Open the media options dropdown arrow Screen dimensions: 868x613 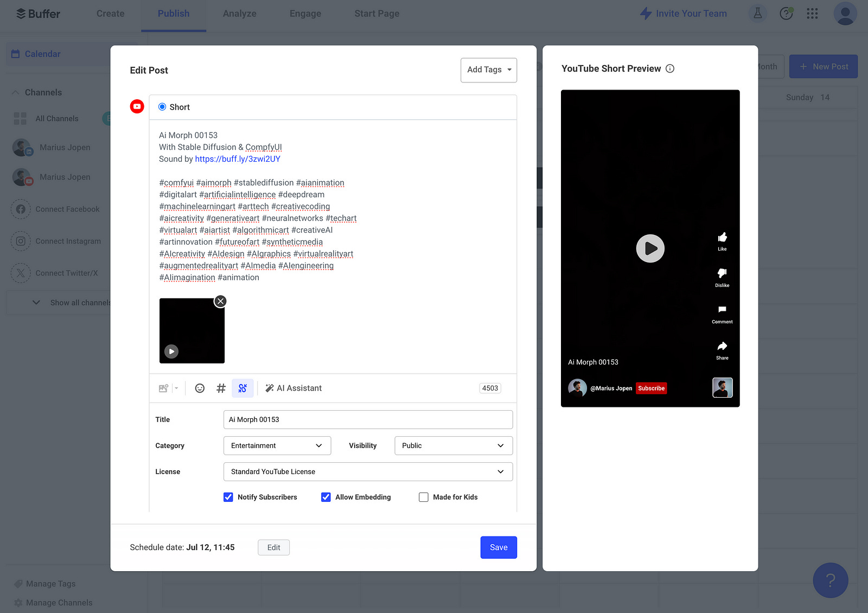[176, 388]
